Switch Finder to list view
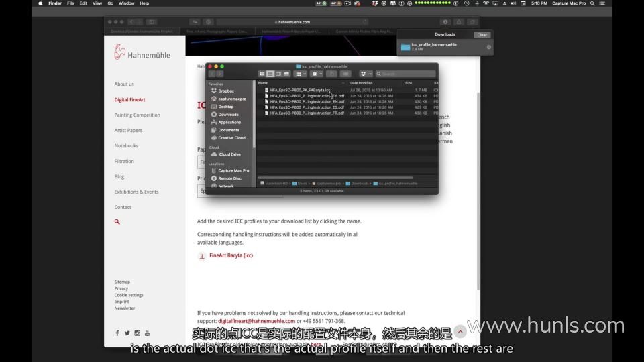 pos(270,74)
